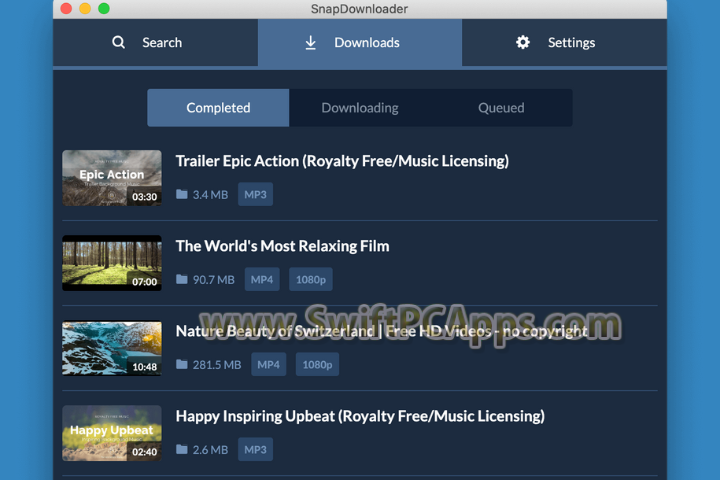Show the Completed downloads list

218,108
